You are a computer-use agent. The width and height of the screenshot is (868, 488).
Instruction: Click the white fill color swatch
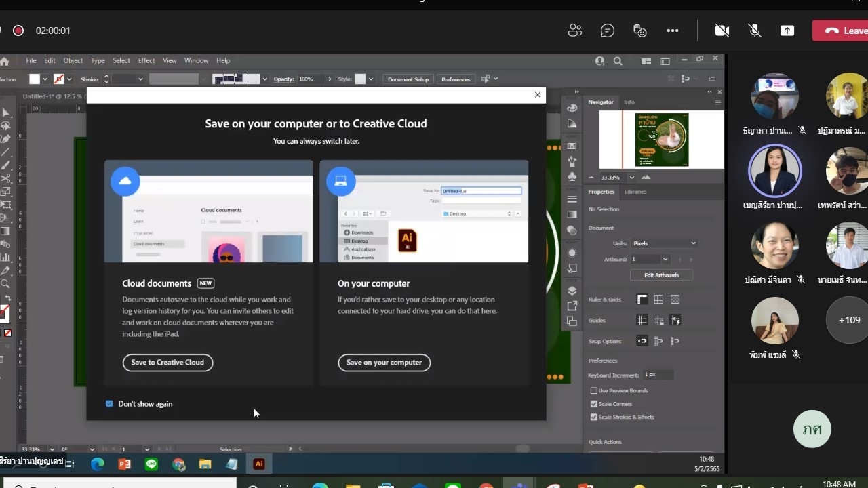click(35, 79)
